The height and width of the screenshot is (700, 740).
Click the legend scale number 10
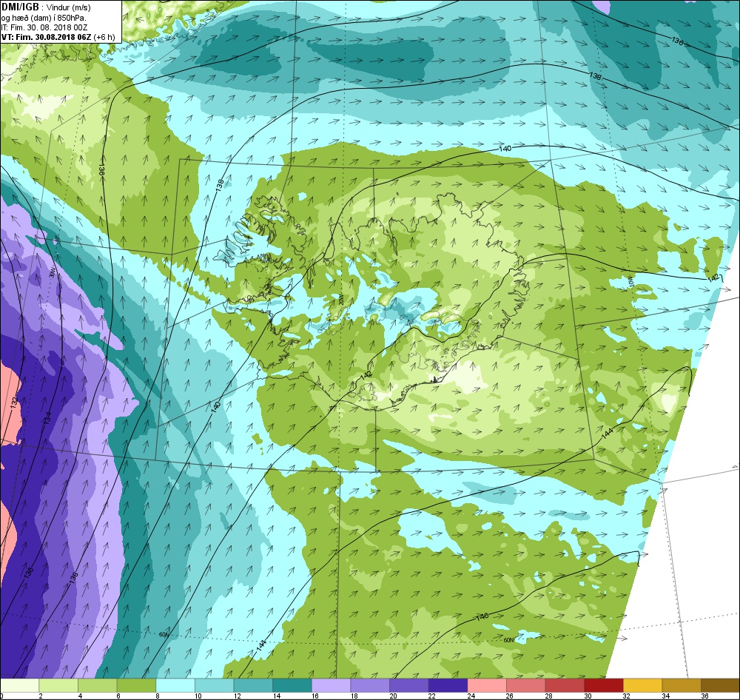[x=198, y=696]
